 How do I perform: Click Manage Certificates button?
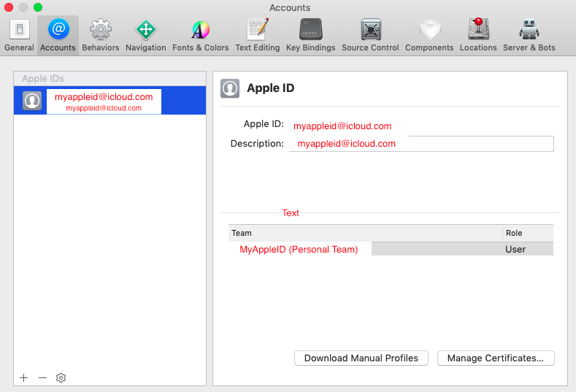[496, 358]
